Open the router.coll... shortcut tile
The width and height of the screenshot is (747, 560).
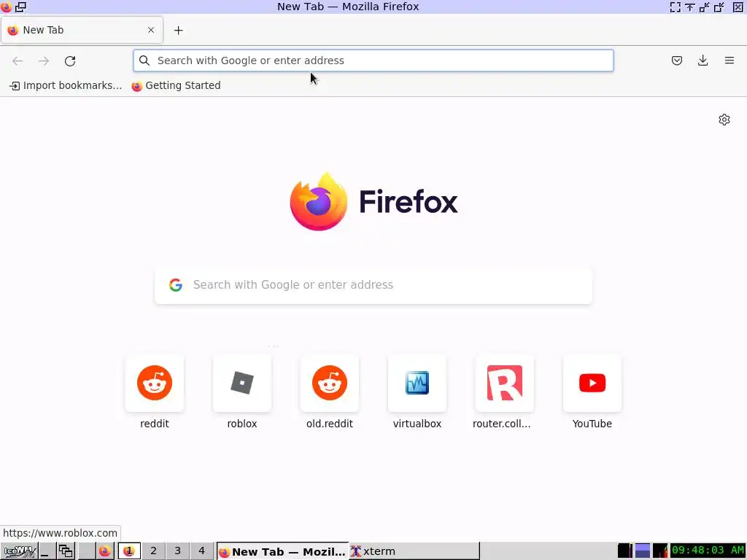[x=505, y=383]
